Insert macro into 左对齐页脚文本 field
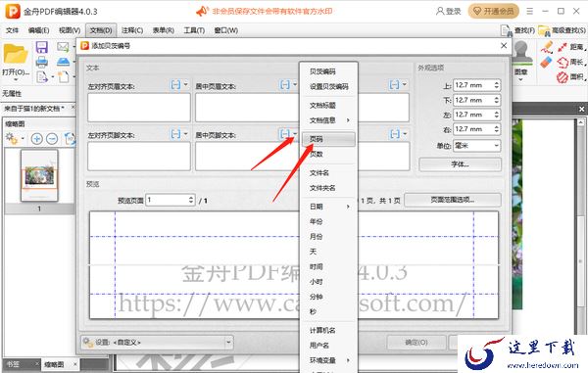Screen dimensions: 588x373 pos(175,134)
